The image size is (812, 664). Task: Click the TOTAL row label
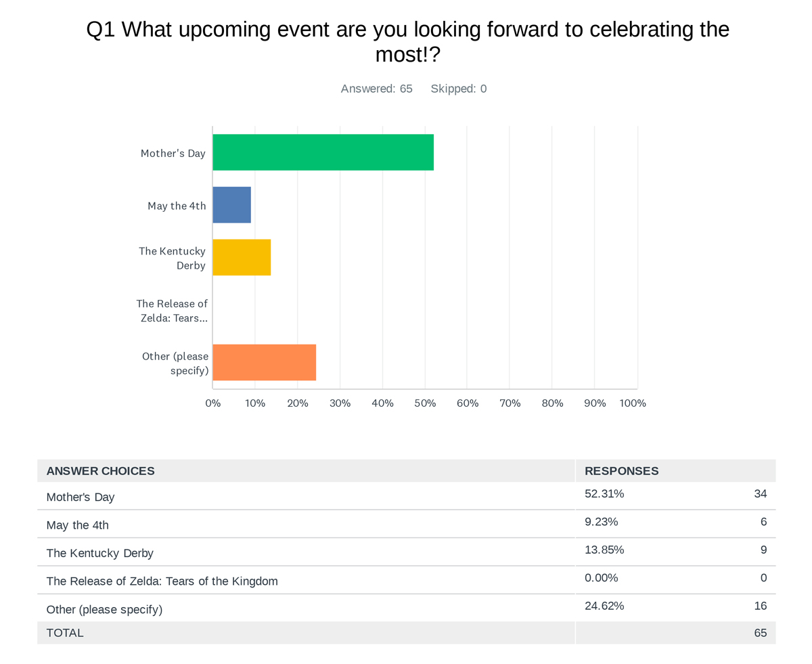tap(65, 634)
